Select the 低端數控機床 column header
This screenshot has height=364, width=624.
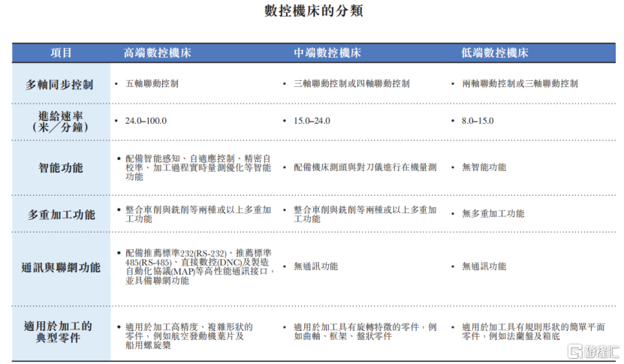point(495,53)
